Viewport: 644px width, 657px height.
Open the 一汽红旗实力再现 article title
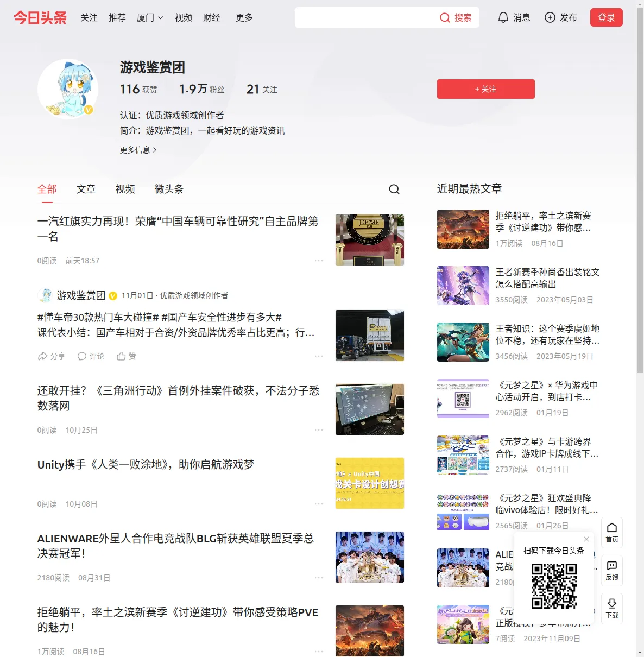(178, 229)
